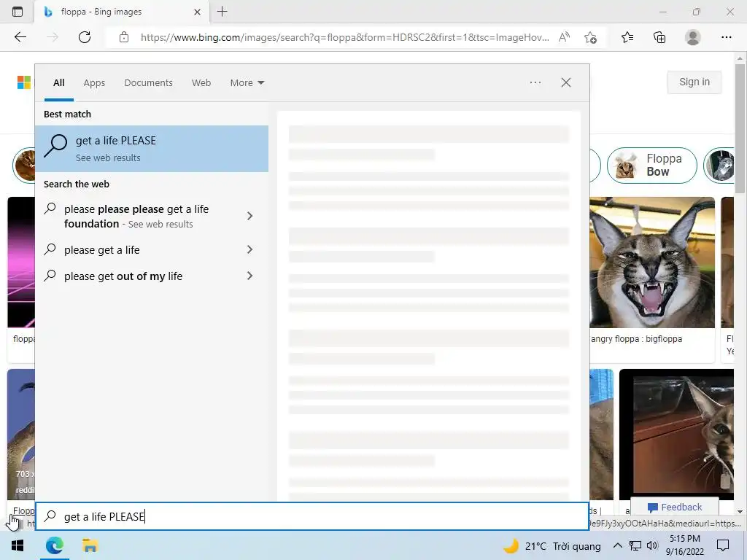Expand arrow for 'please get a life'
The height and width of the screenshot is (560, 747).
(249, 249)
